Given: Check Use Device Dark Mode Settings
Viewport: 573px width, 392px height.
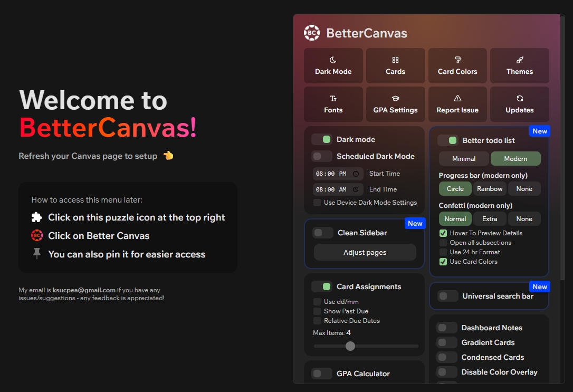Looking at the screenshot, I should 317,203.
